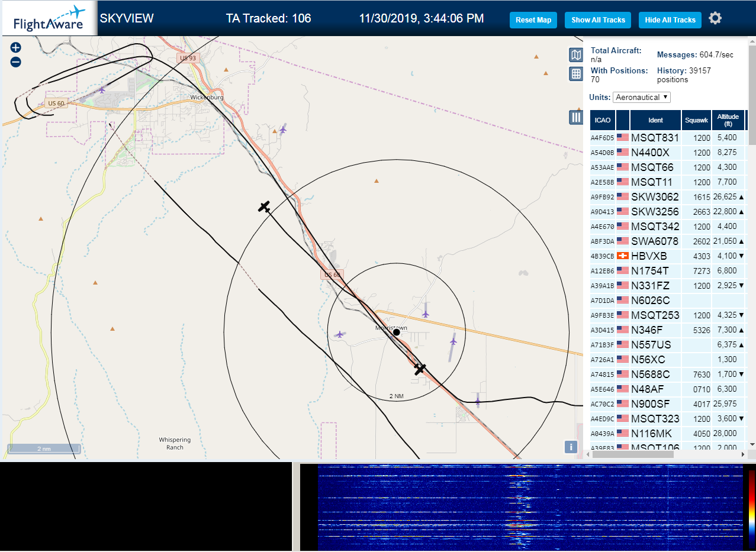Select the MSQT342 aircraft row

[668, 227]
